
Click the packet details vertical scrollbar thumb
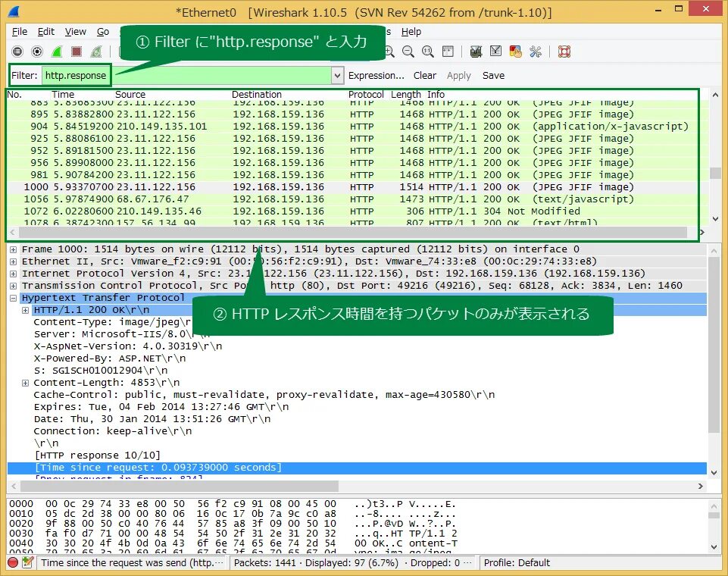(714, 344)
